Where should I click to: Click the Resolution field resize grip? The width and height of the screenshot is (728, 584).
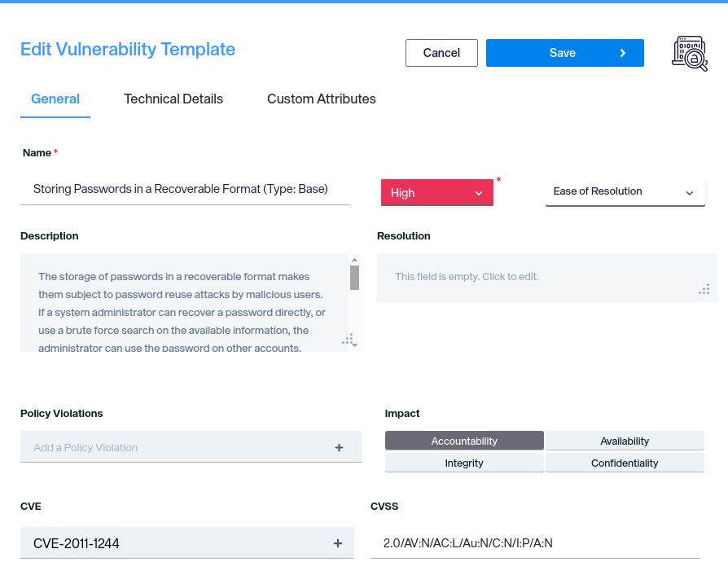coord(704,289)
